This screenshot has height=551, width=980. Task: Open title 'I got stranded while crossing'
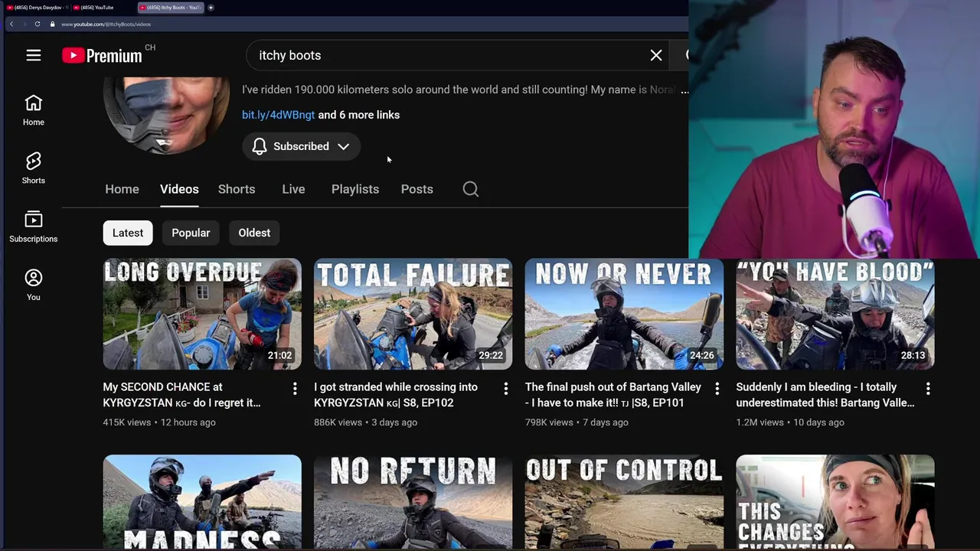[x=396, y=395]
